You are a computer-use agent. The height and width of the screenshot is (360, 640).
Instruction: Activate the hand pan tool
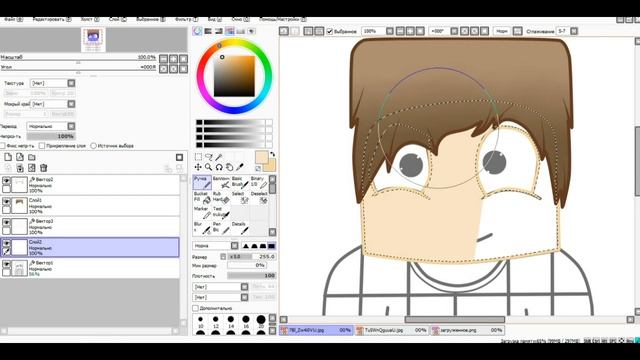point(230,167)
